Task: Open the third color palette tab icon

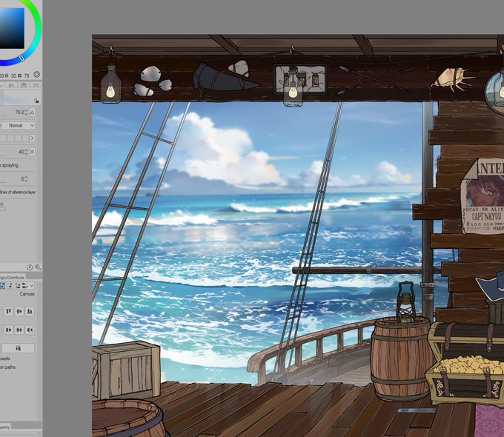Action: tap(36, 85)
